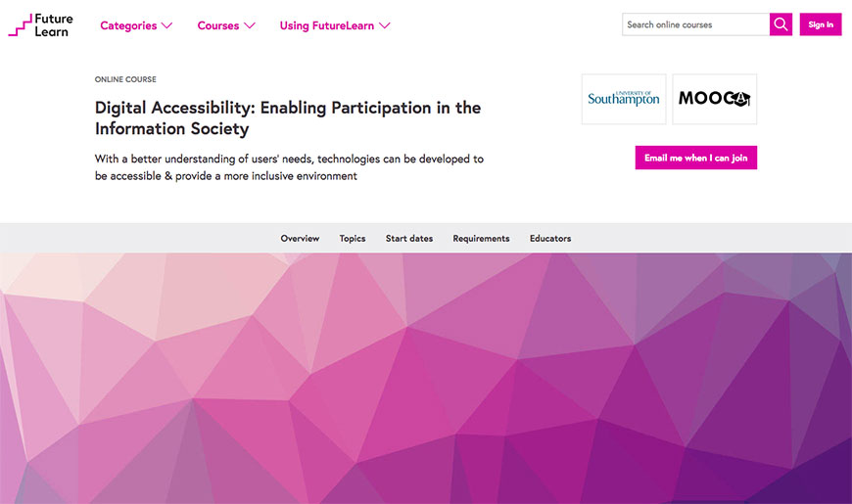
Task: Go to the Overview tab
Action: tap(300, 239)
